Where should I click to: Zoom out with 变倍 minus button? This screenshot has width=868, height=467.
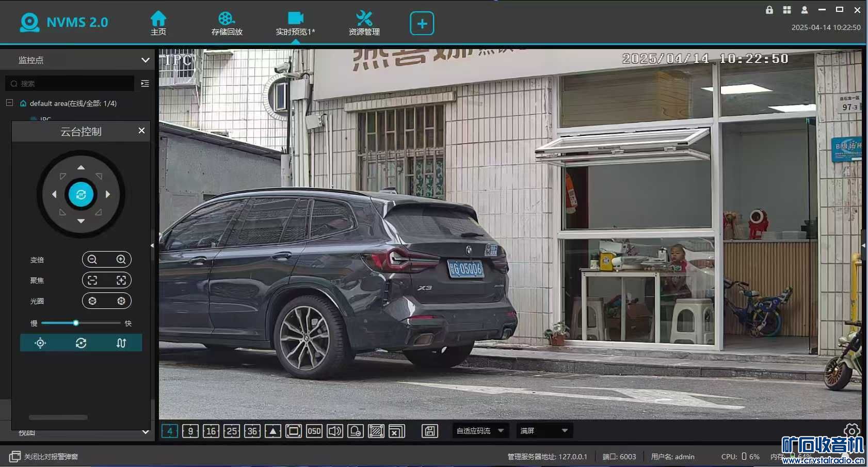click(92, 259)
